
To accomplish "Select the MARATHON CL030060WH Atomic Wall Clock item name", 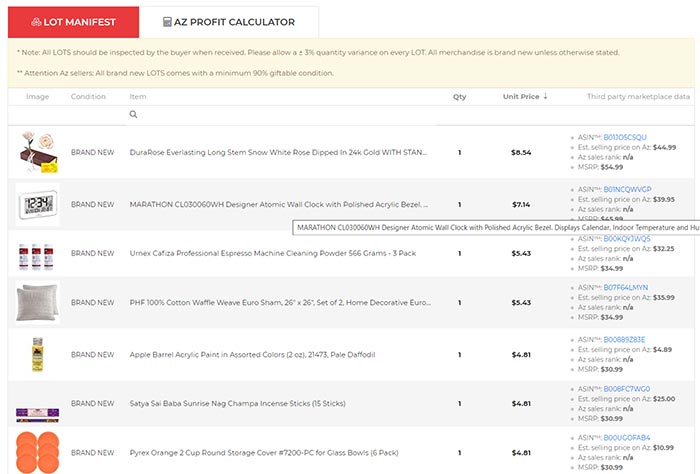I will pos(279,204).
